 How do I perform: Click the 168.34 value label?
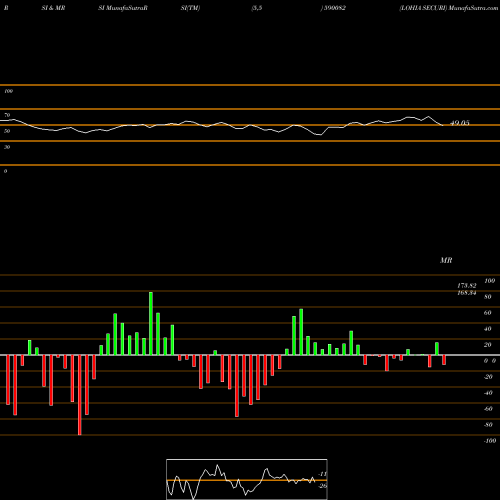(467, 293)
